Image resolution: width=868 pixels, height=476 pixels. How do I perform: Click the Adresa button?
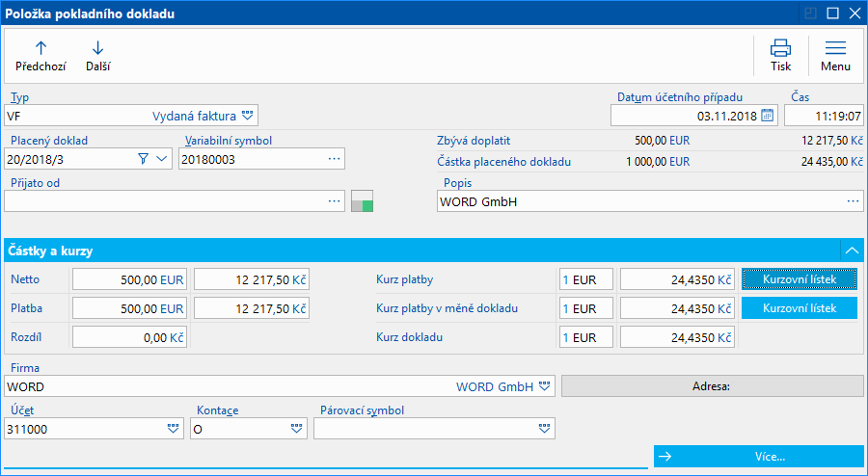click(x=713, y=386)
